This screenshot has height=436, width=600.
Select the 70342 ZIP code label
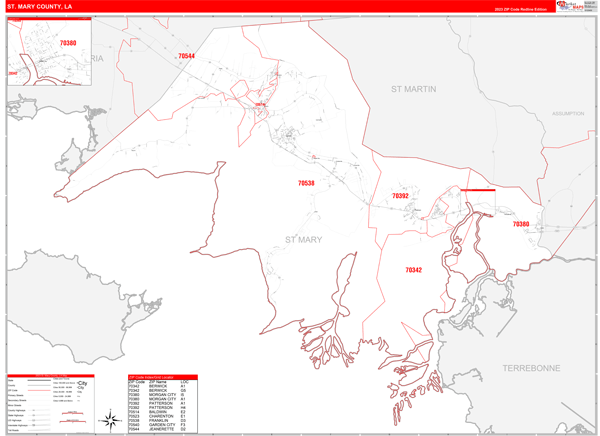point(414,270)
